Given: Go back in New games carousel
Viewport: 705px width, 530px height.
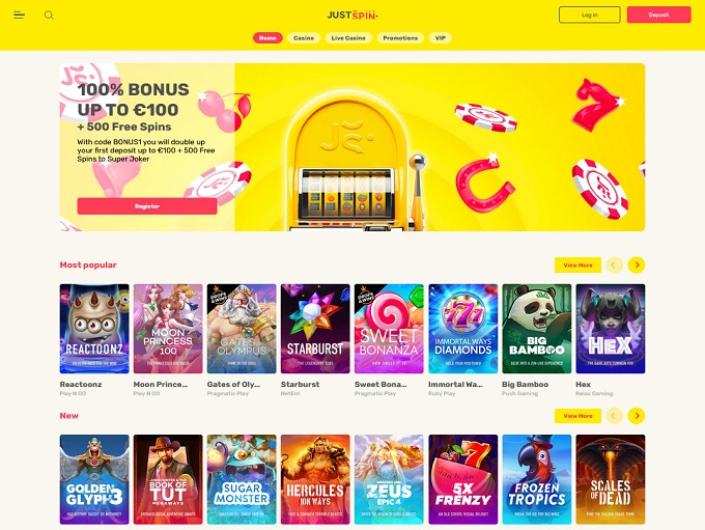Looking at the screenshot, I should point(614,416).
